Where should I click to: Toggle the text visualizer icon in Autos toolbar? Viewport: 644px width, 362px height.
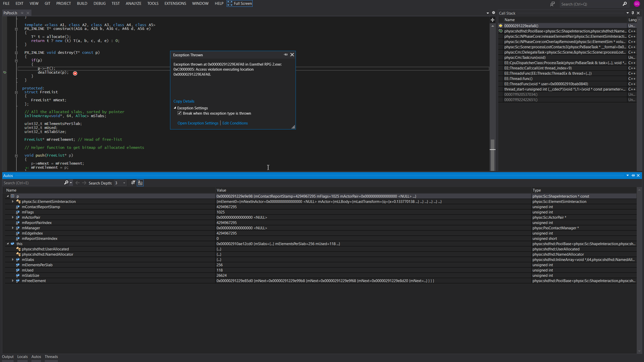tap(140, 183)
